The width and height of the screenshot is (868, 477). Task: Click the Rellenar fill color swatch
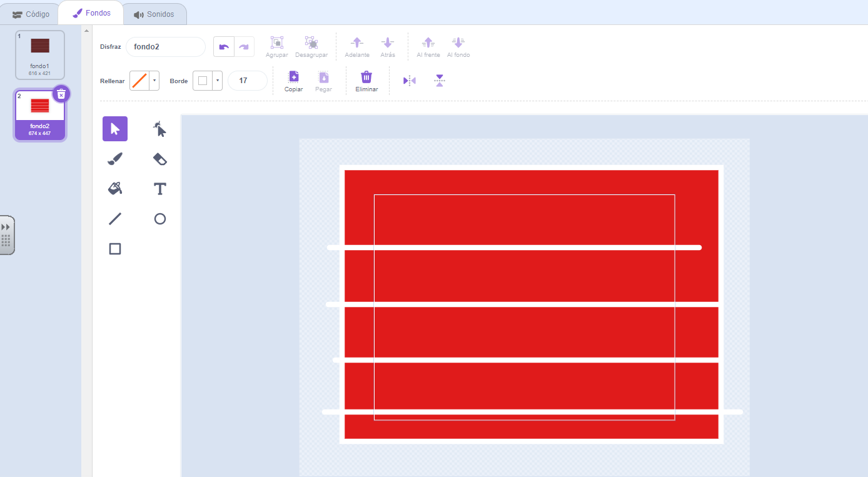[139, 81]
